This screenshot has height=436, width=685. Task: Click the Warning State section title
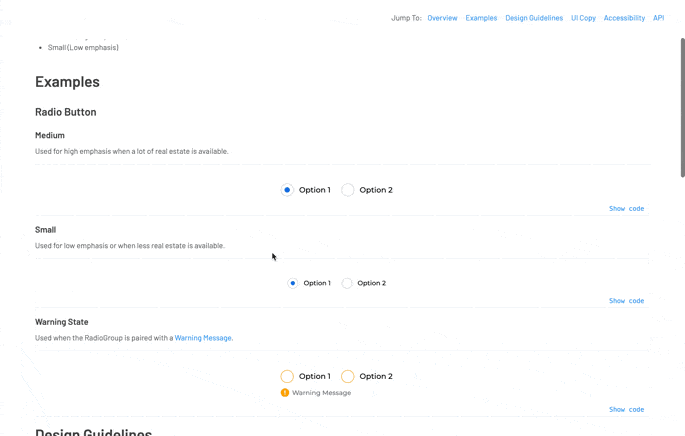point(62,322)
